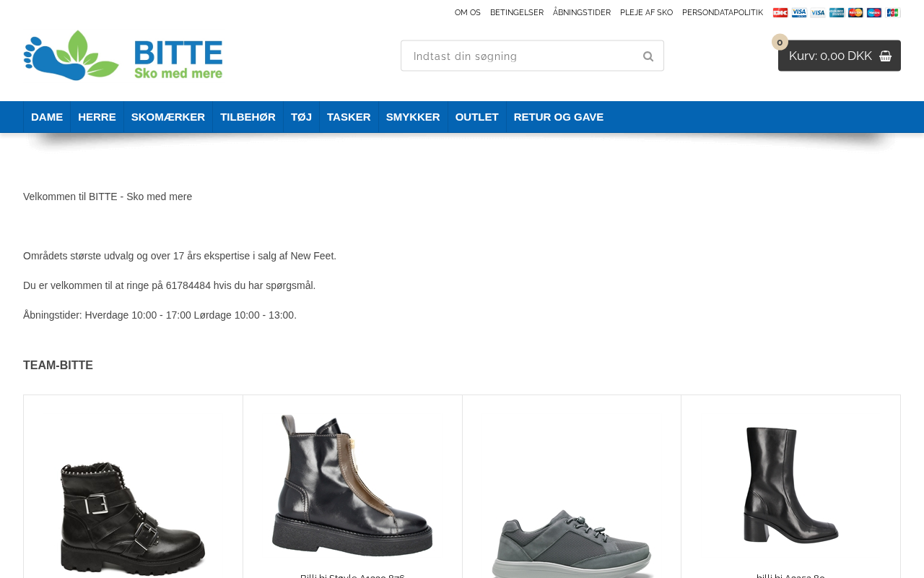Open the buckled black biker boot product
Screen dimensions: 924x578
133,517
